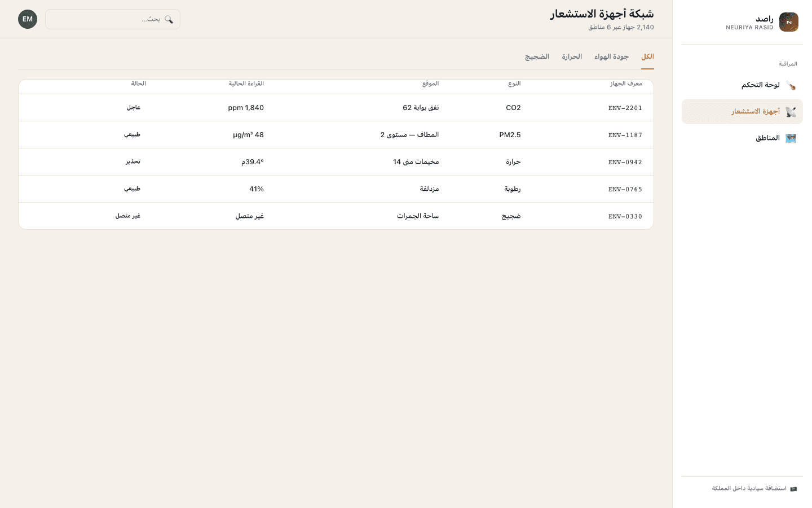Image resolution: width=812 pixels, height=508 pixels.
Task: Click location نفق بوابة 62
Action: pyautogui.click(x=421, y=108)
